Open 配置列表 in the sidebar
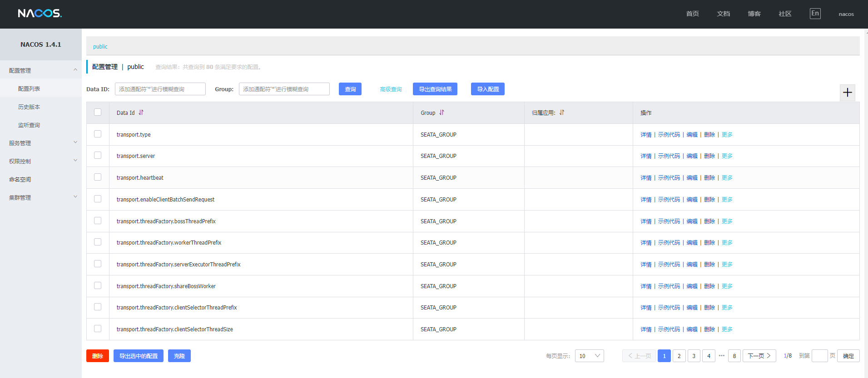The height and width of the screenshot is (378, 868). (29, 88)
